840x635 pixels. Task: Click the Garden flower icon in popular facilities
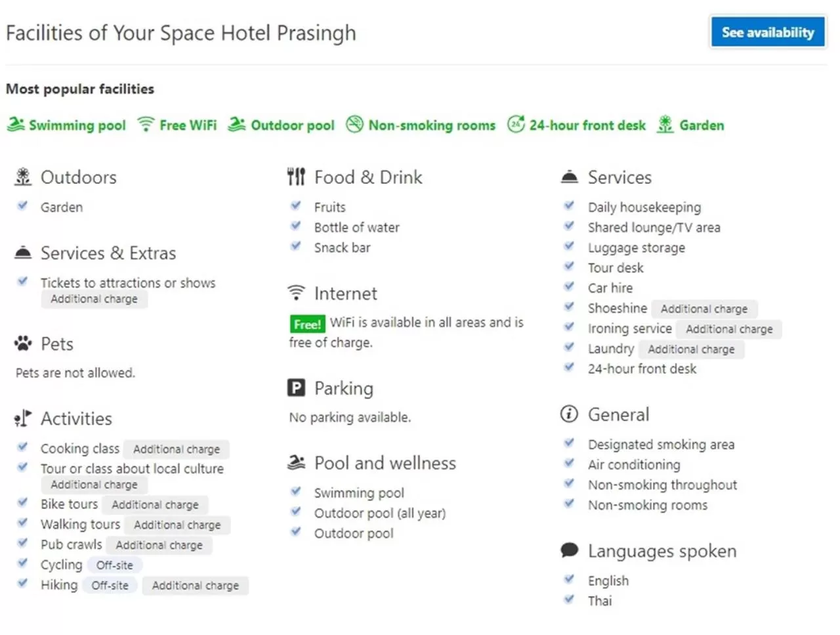tap(664, 123)
